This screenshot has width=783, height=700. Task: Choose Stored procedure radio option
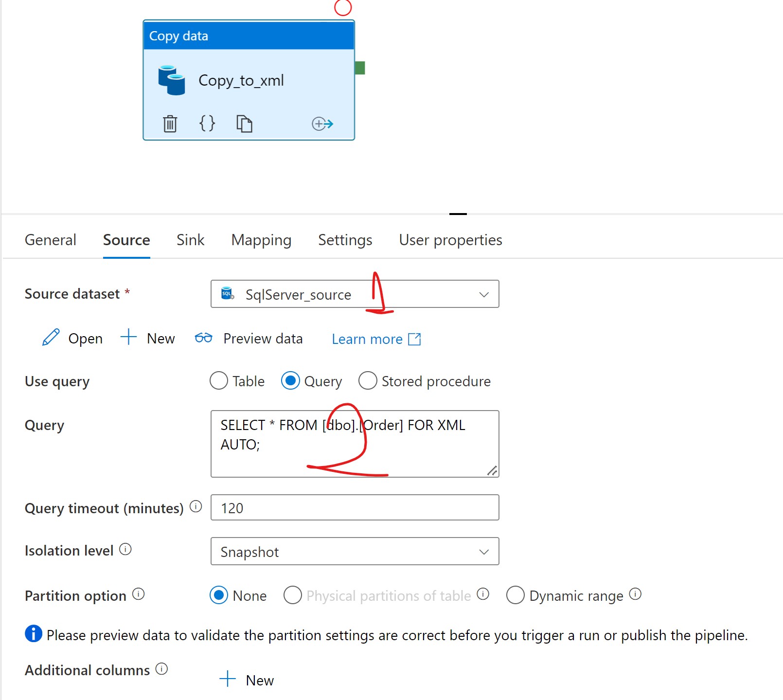click(x=368, y=381)
